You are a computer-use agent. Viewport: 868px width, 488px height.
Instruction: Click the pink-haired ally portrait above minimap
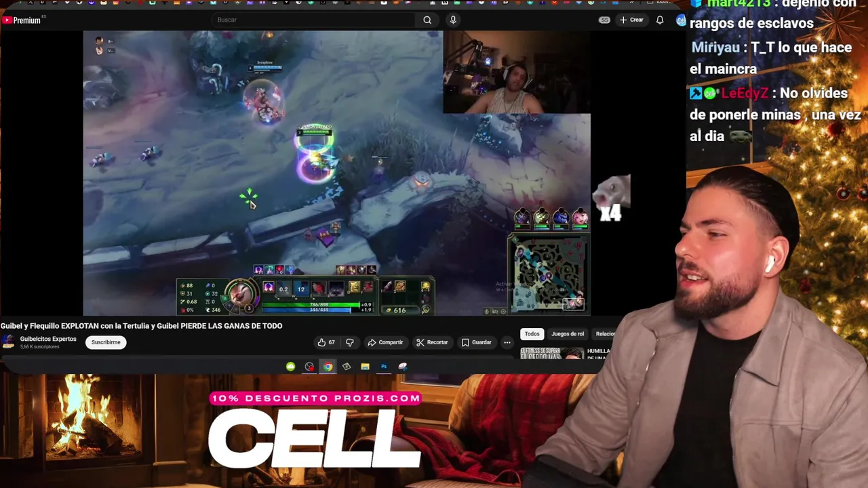(580, 218)
